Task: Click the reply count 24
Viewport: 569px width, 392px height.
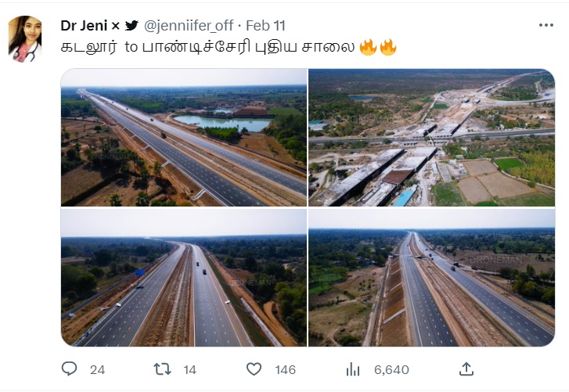Action: point(97,369)
